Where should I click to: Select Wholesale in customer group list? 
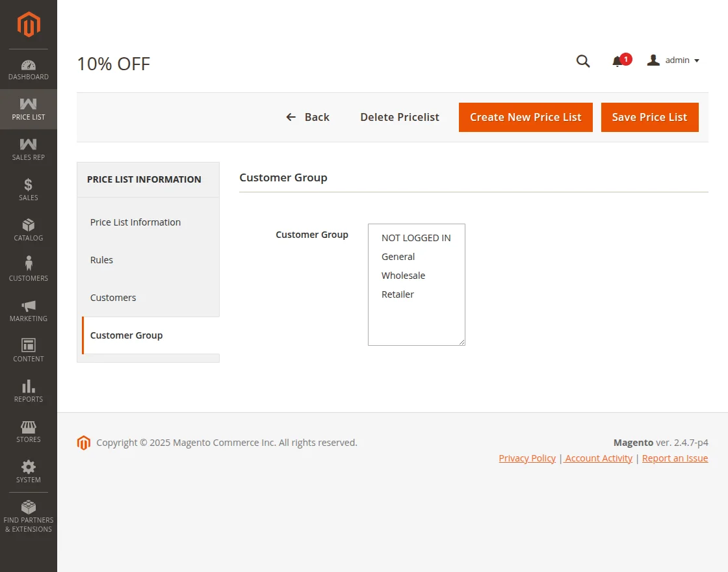[416, 276]
